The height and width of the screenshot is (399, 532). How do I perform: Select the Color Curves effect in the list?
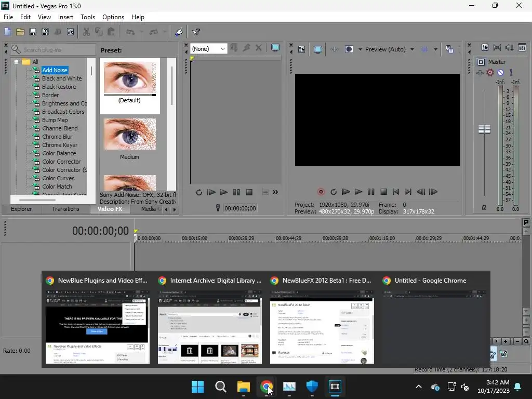click(x=58, y=178)
